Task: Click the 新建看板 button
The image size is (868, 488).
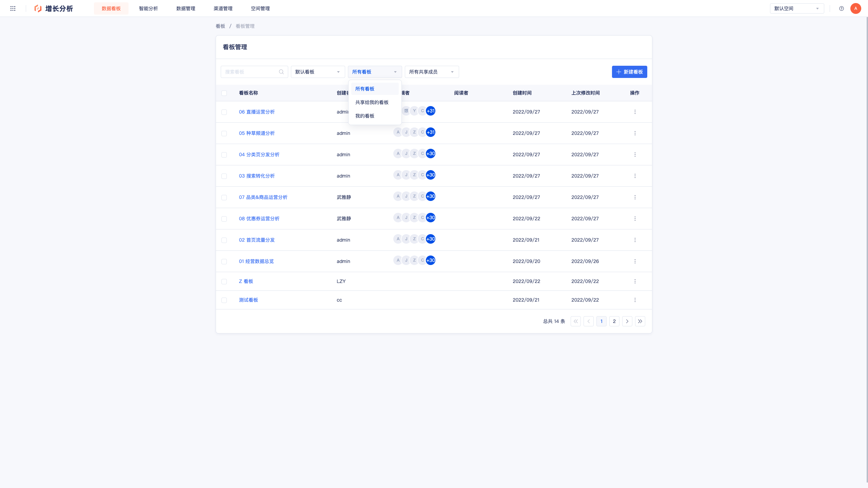Action: click(x=630, y=72)
